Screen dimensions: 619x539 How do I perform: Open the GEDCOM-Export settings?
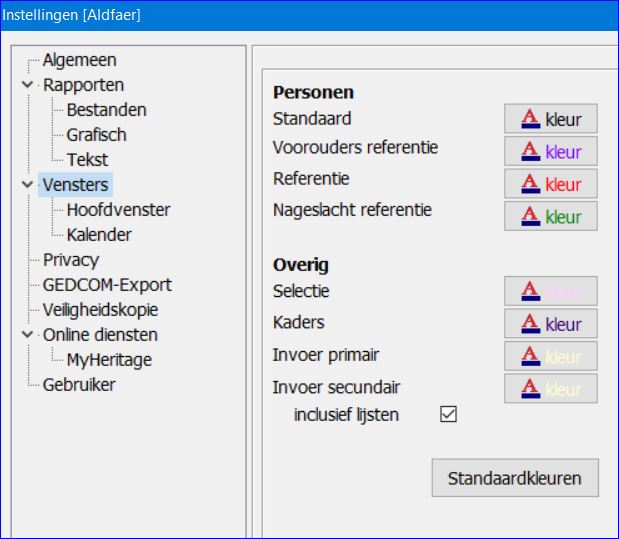tap(107, 285)
